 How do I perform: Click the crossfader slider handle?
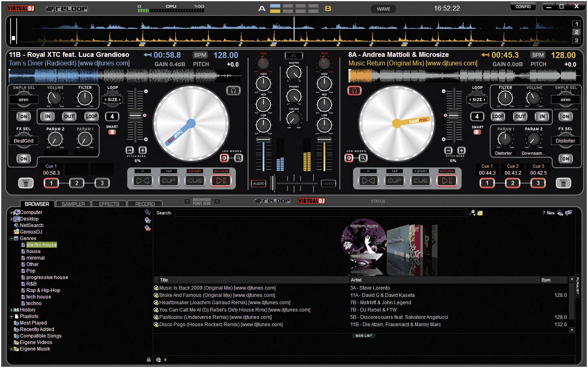273,183
